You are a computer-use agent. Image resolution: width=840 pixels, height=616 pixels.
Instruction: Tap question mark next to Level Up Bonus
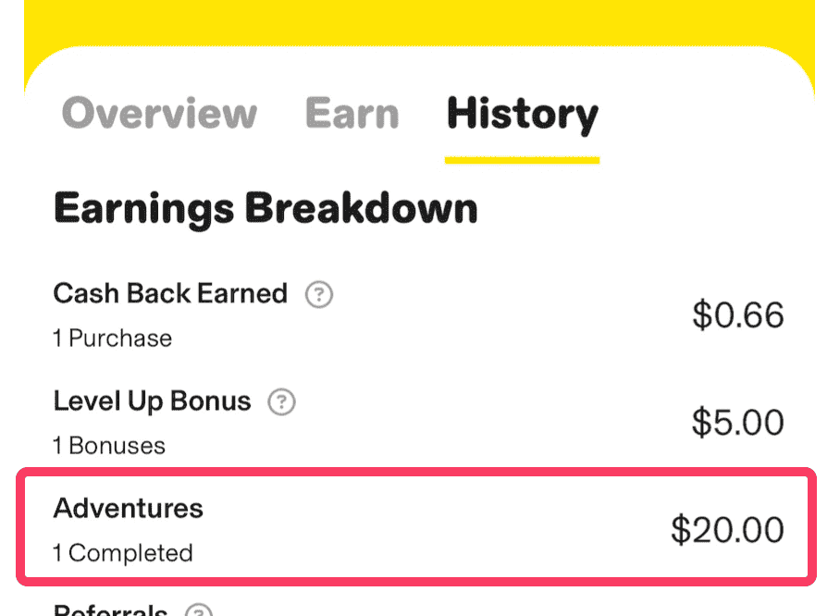(x=281, y=402)
